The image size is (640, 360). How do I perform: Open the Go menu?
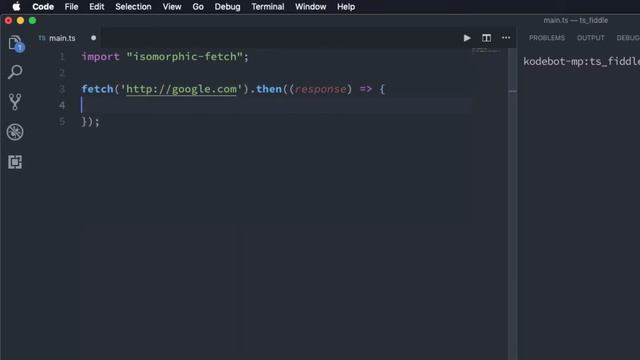[198, 7]
